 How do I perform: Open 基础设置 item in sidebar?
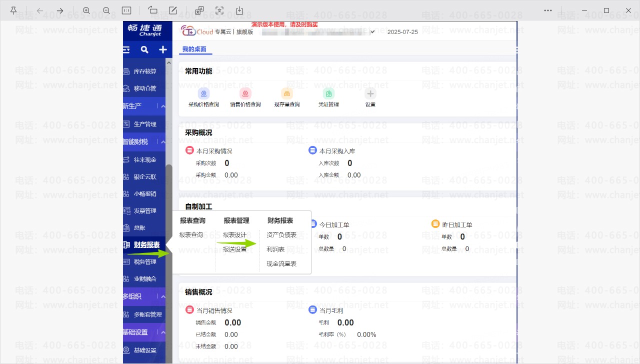click(x=144, y=350)
